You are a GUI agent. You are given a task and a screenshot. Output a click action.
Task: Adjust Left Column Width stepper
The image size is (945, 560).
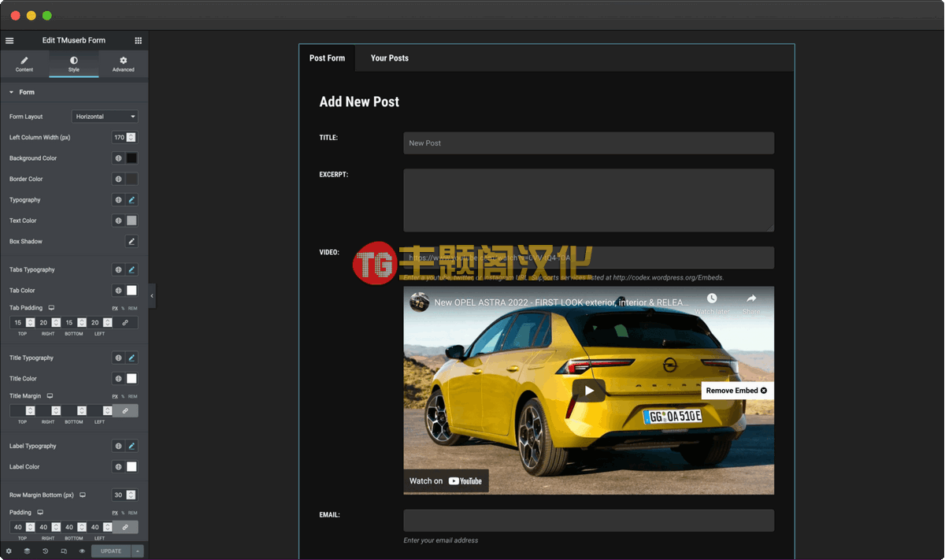coord(132,137)
